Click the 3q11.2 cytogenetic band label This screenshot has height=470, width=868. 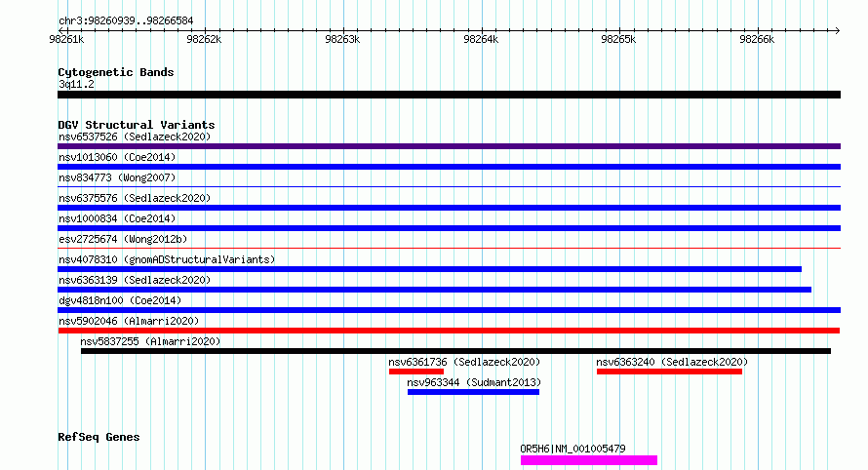click(x=76, y=84)
